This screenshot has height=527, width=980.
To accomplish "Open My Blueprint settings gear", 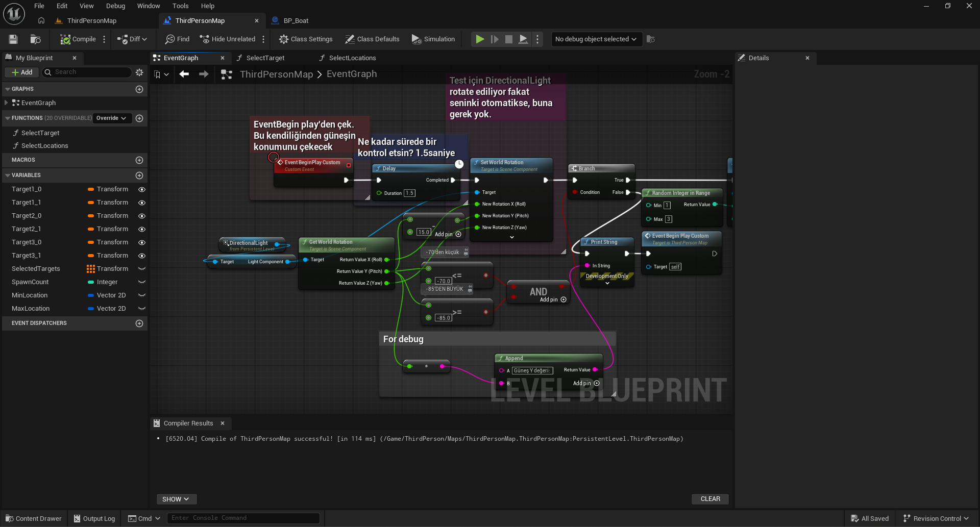I will coord(139,72).
